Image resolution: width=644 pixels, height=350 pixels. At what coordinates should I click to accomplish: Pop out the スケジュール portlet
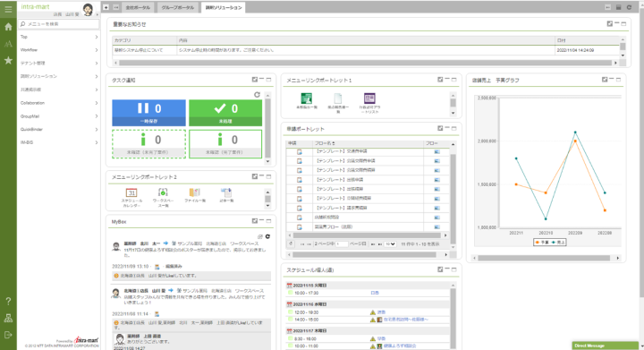click(x=440, y=269)
